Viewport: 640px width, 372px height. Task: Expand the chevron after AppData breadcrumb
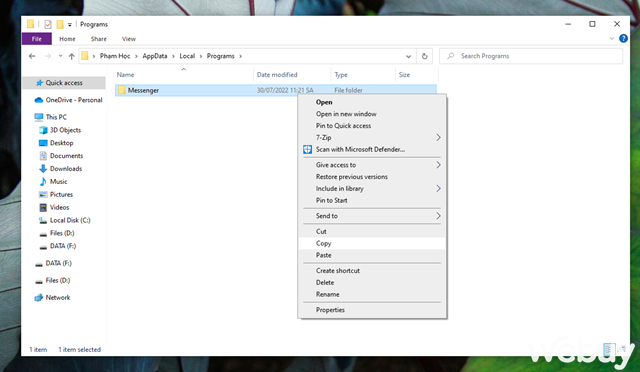173,56
